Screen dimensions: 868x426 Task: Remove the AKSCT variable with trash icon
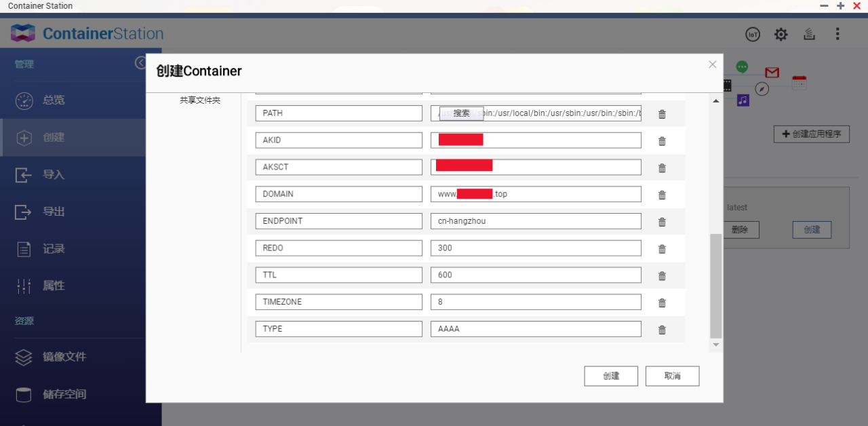(x=662, y=168)
